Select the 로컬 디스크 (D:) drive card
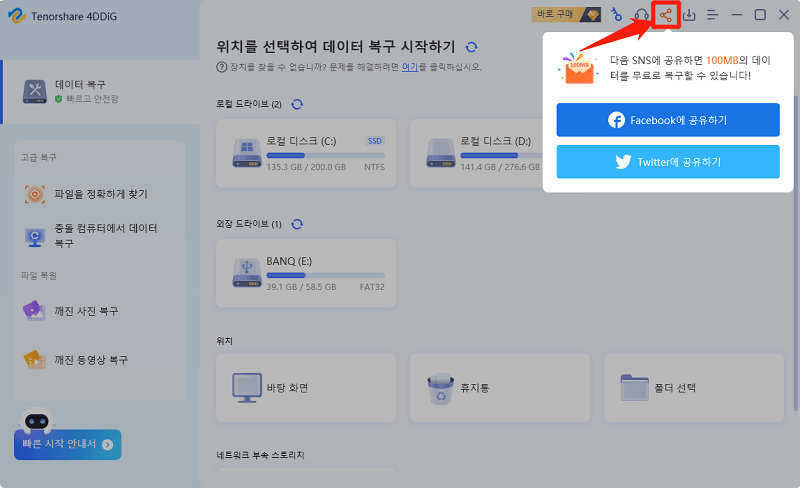This screenshot has height=488, width=800. [477, 153]
